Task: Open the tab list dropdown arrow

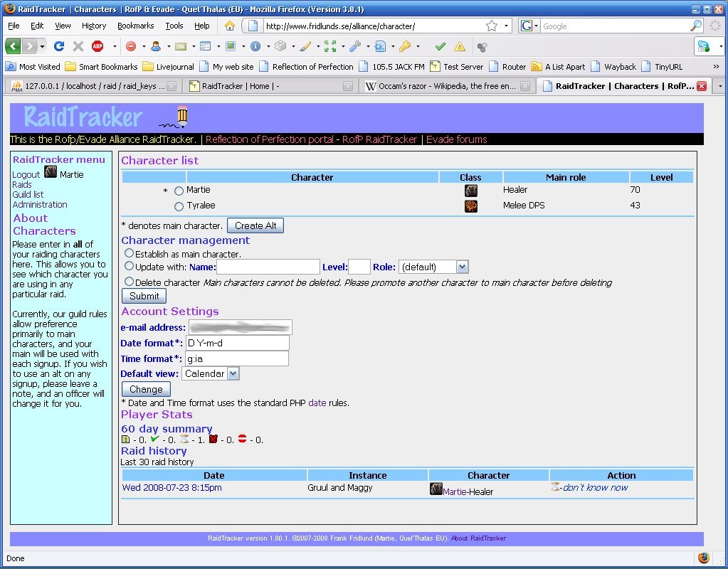Action: tap(719, 86)
